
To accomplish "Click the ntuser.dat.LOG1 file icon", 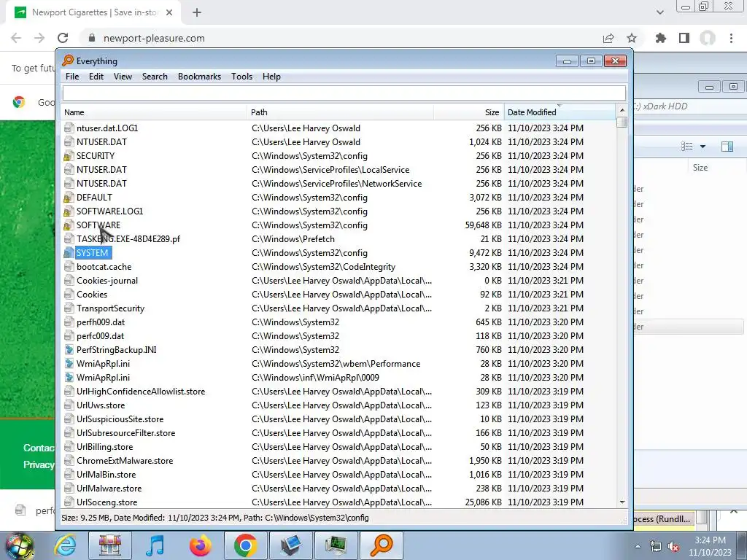I will (x=69, y=128).
